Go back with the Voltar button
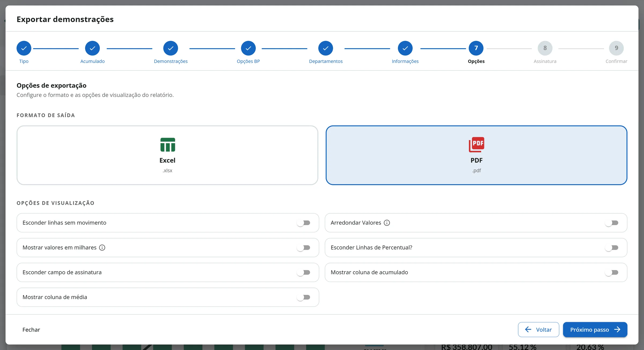The width and height of the screenshot is (644, 350). tap(539, 330)
